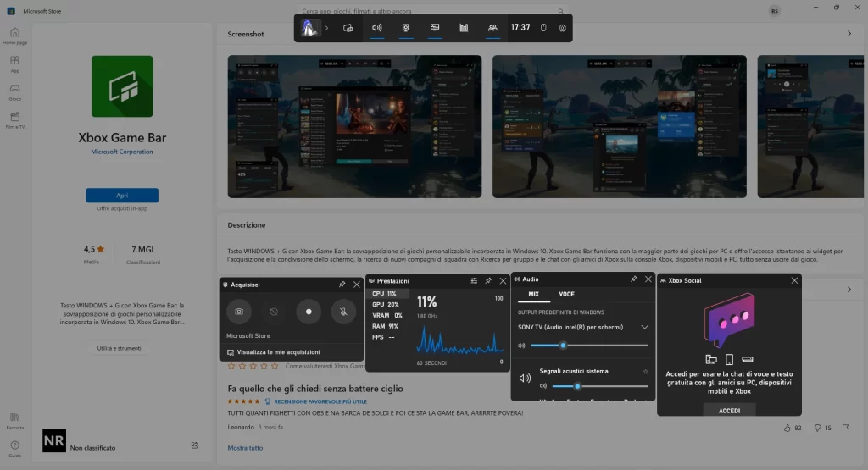This screenshot has height=470, width=868.
Task: Toggle the microphone in the Acquisisci widget
Action: [x=343, y=312]
